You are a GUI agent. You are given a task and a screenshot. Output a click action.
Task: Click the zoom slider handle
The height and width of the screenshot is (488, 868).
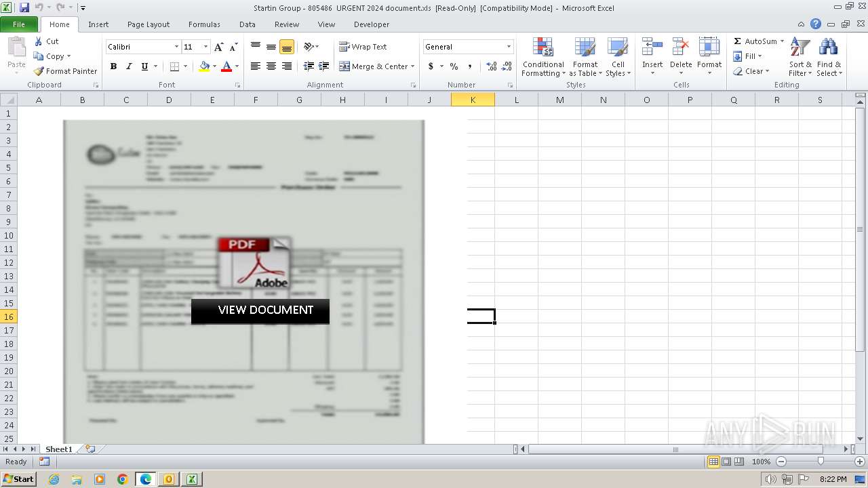pyautogui.click(x=821, y=462)
